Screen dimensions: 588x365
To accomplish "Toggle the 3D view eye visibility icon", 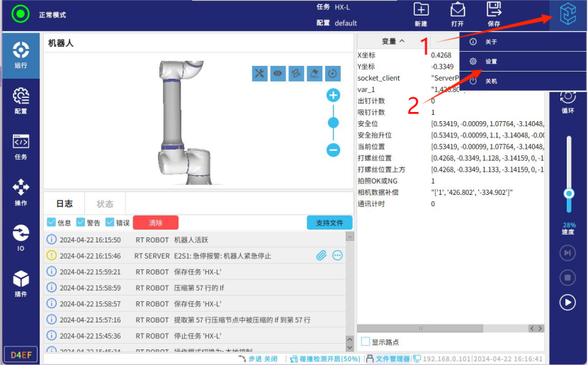I will pos(278,74).
